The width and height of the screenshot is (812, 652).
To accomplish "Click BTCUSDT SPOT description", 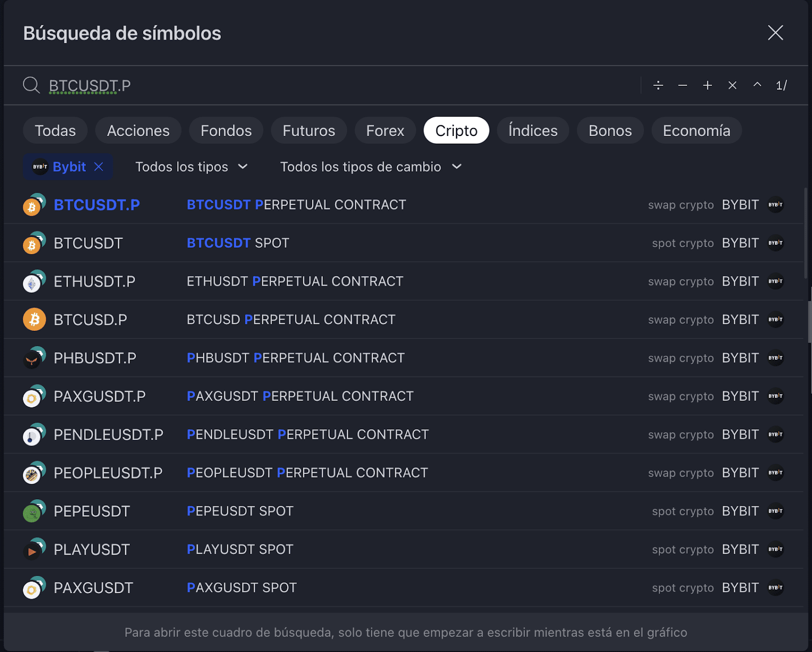I will pos(238,243).
